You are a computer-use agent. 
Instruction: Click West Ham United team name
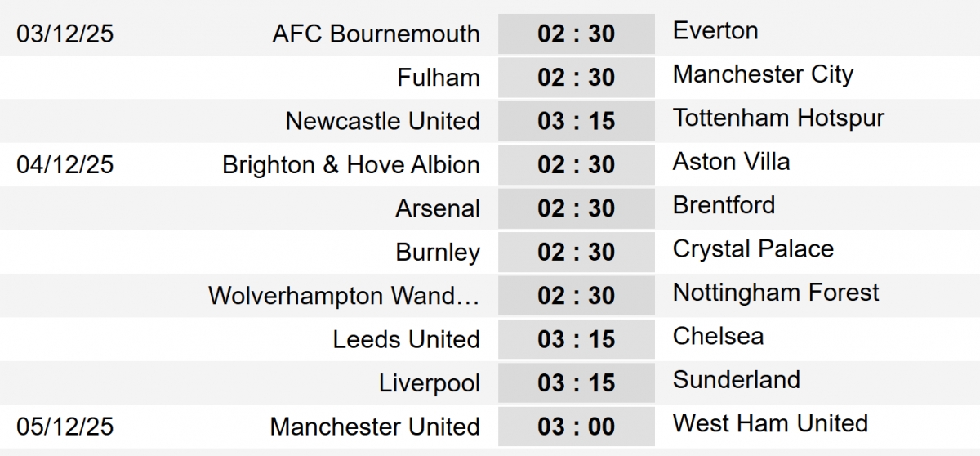(770, 423)
